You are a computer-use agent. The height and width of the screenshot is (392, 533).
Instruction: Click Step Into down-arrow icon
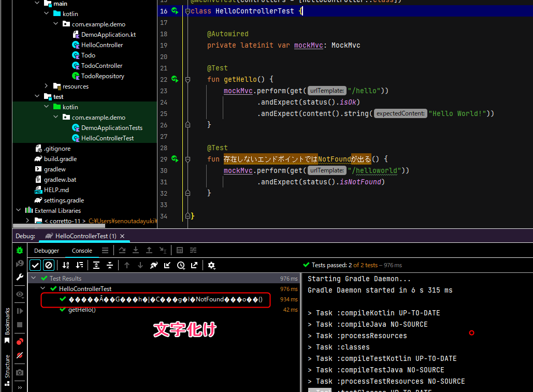[x=136, y=250]
